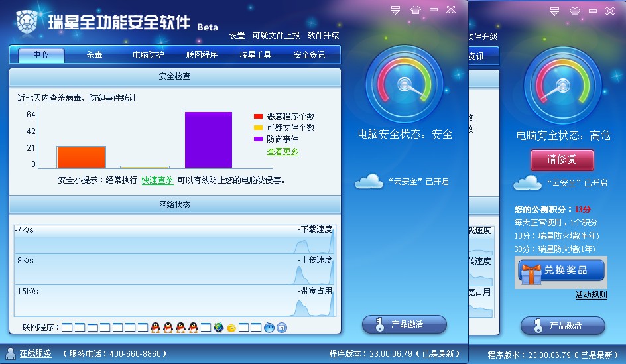
Task: Open the 在线服务 link
Action: click(36, 353)
